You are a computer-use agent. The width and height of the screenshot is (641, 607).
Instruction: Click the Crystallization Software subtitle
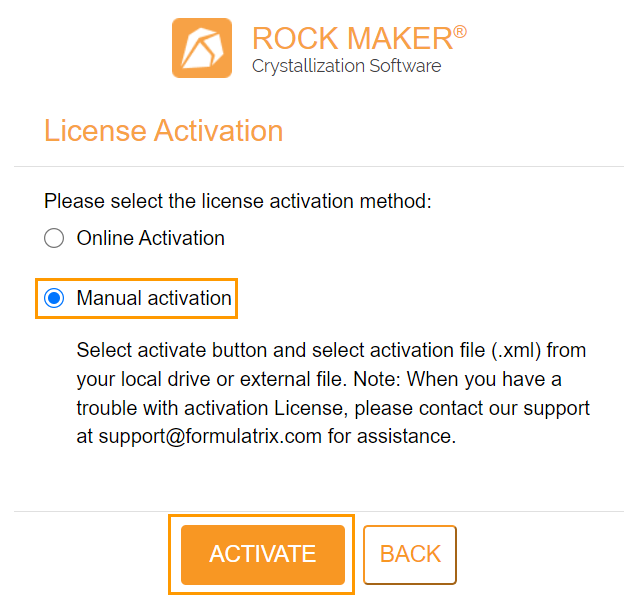346,66
